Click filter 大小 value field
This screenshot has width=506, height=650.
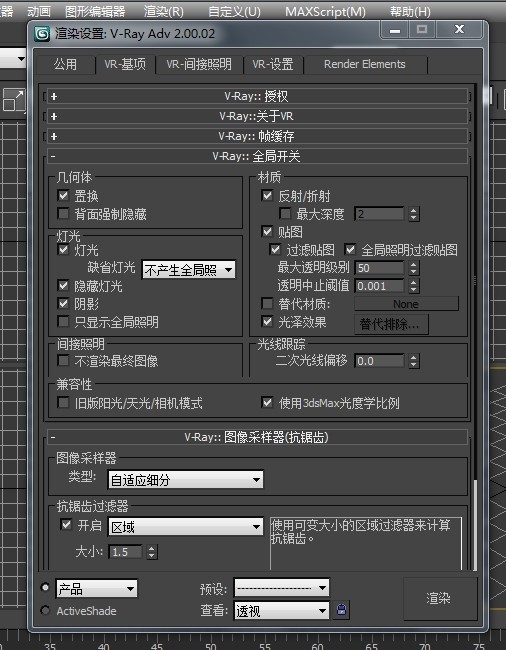click(x=125, y=552)
